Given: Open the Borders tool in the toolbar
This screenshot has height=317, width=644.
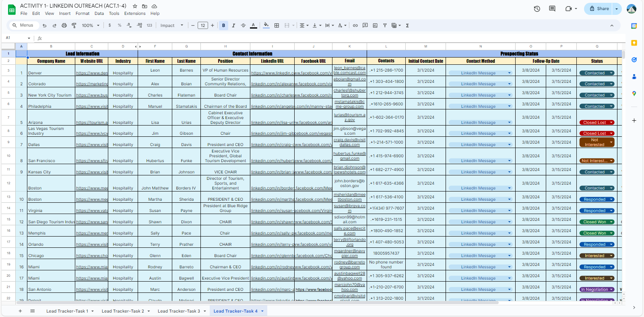Looking at the screenshot, I should click(277, 25).
